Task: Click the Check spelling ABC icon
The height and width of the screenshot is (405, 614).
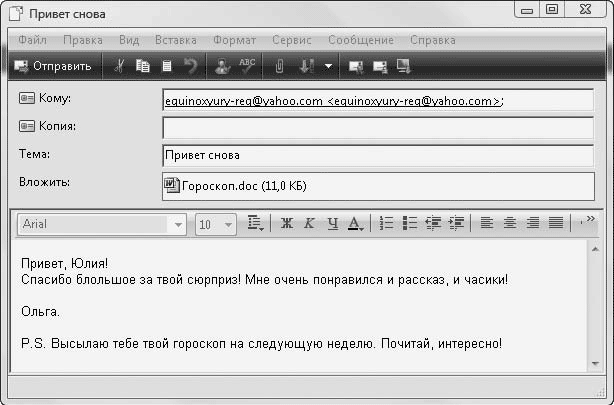Action: [246, 67]
